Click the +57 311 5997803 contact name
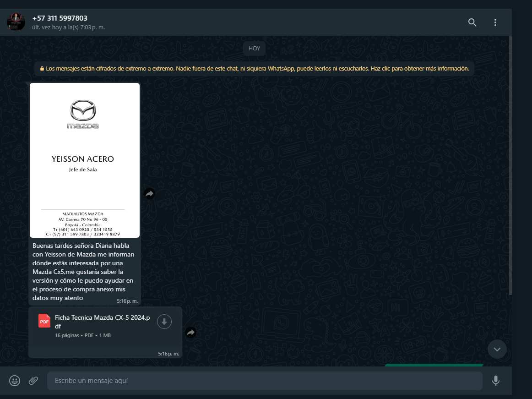The image size is (532, 399). tap(60, 18)
